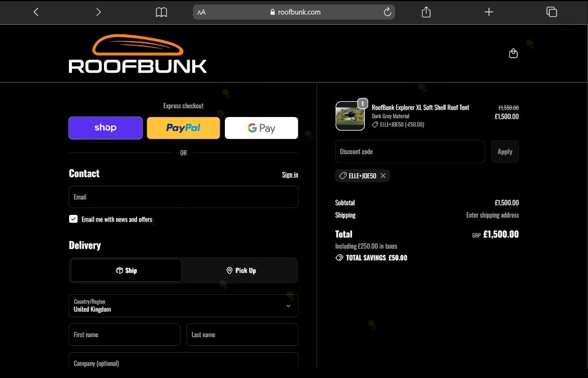Click the Discount code input field

click(410, 152)
